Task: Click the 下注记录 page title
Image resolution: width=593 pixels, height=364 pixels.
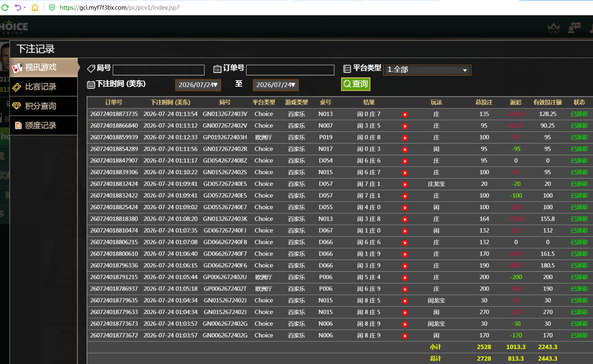Action: coord(35,49)
